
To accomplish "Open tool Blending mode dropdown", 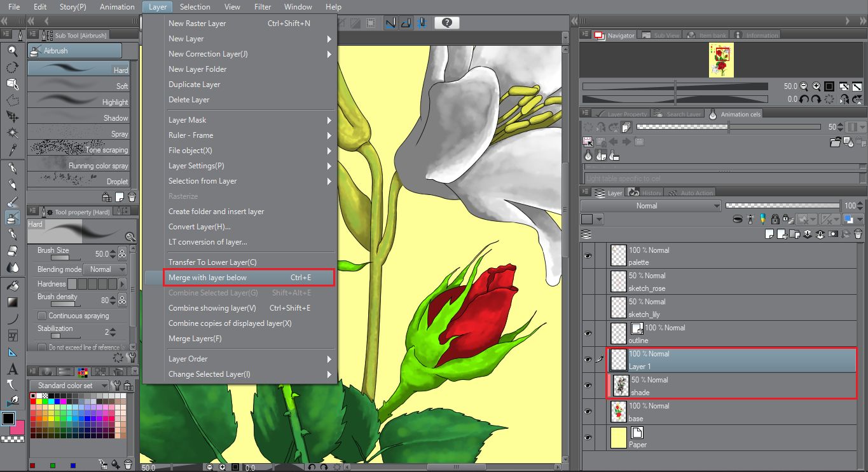I will (106, 269).
